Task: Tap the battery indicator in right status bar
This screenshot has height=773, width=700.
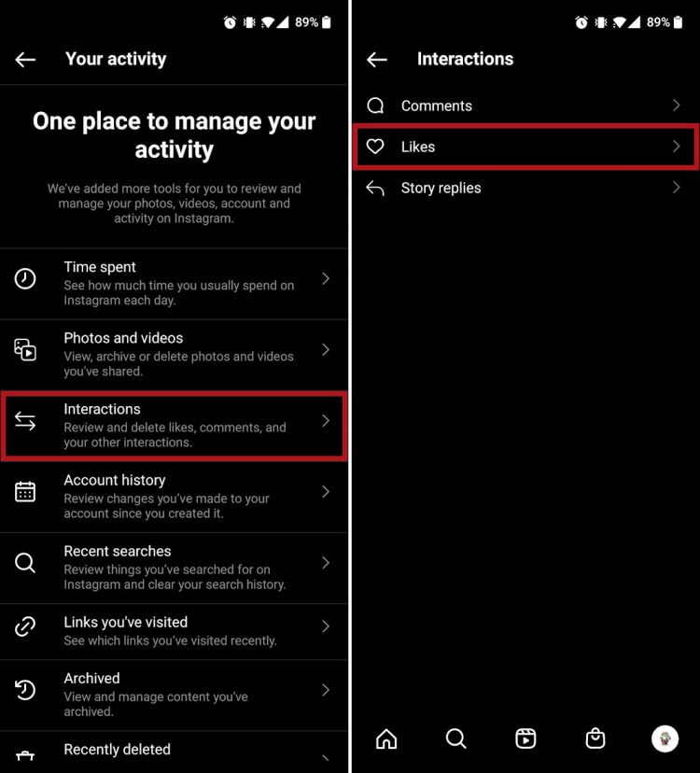Action: pos(679,22)
